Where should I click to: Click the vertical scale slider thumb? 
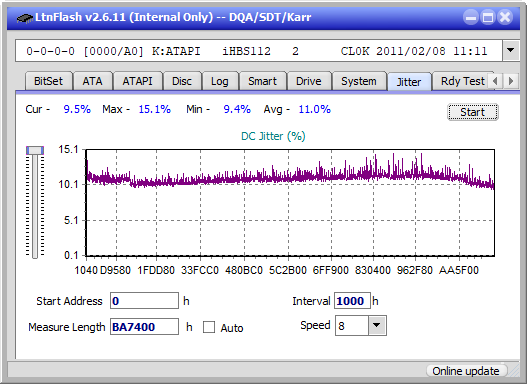[x=35, y=150]
